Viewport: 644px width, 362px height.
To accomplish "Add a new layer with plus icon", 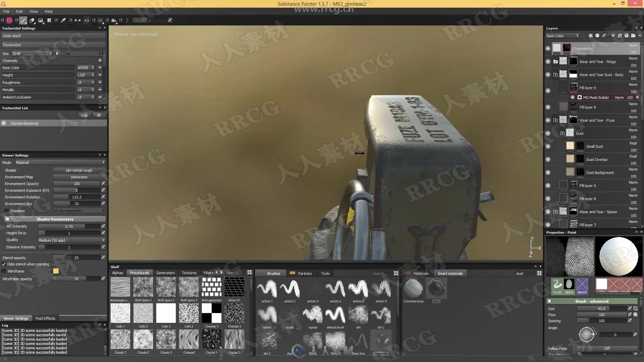I will click(613, 36).
